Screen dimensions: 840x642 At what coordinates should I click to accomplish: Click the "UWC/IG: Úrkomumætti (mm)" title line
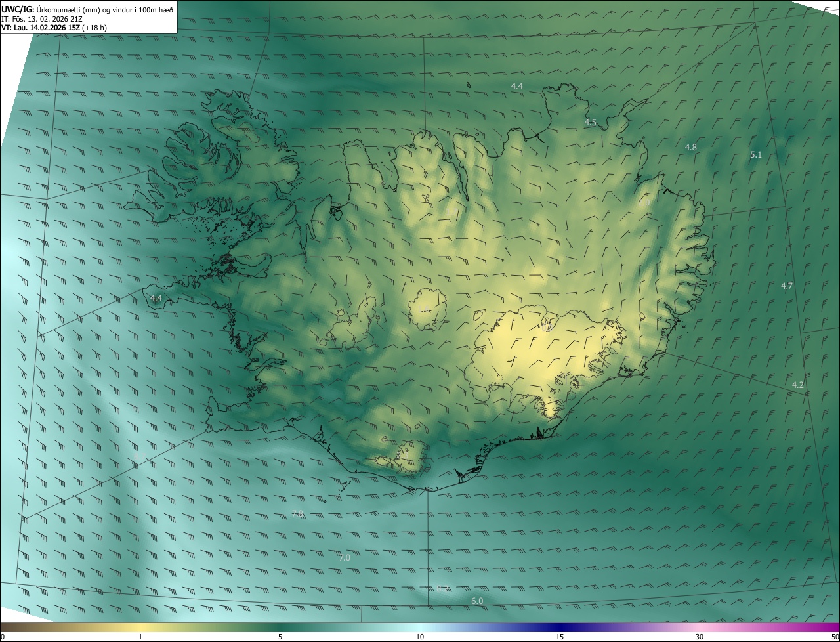(x=87, y=9)
